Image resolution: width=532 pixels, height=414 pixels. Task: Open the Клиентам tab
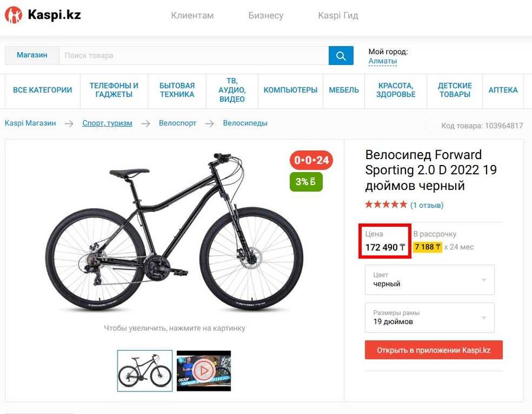point(192,15)
